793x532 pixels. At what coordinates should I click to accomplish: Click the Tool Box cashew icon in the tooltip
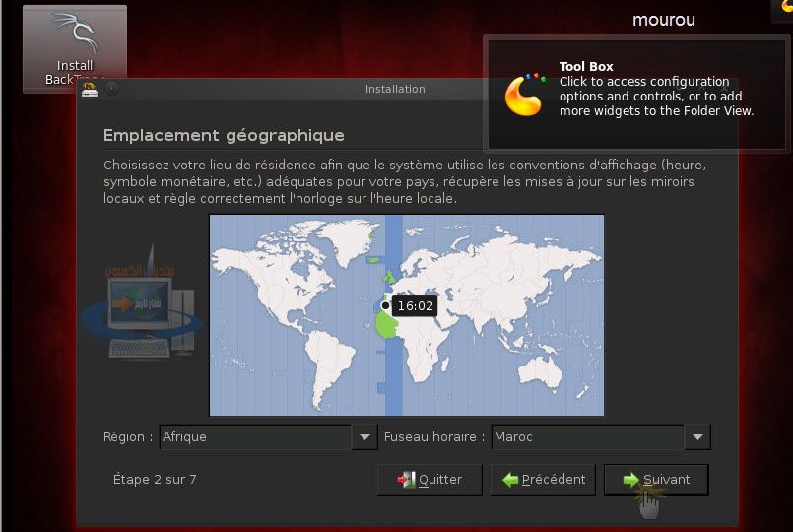[x=524, y=95]
